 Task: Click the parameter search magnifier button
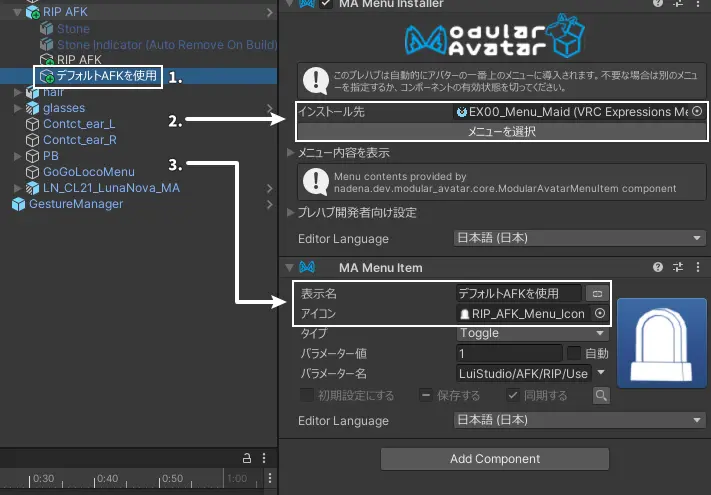tap(601, 395)
